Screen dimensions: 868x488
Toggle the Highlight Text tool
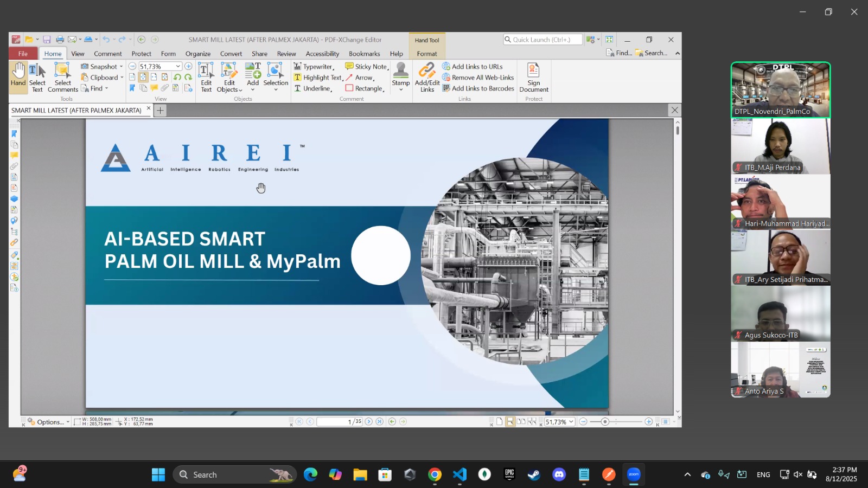[319, 77]
